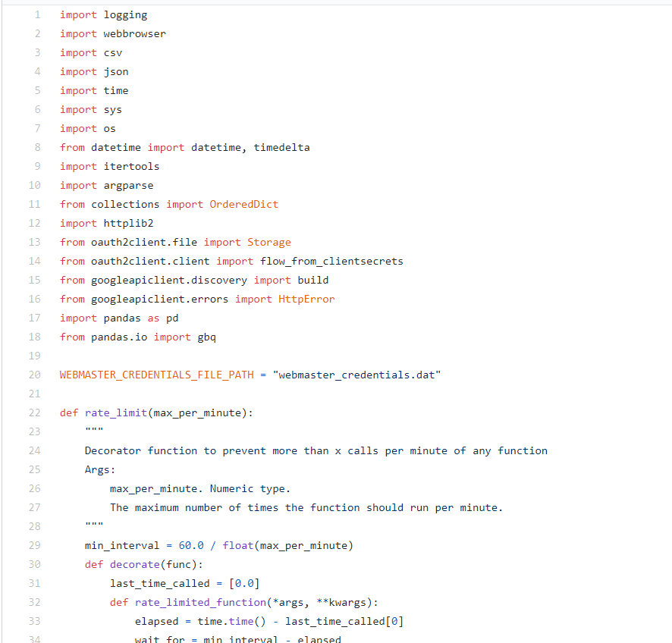This screenshot has width=672, height=643.
Task: Click the HttpError import name
Action: click(x=306, y=299)
